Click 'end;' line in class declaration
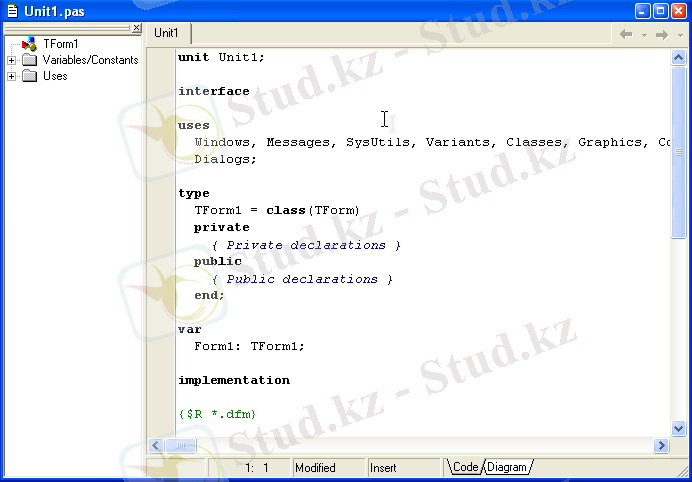Screen dimensions: 692x482 (x=210, y=295)
